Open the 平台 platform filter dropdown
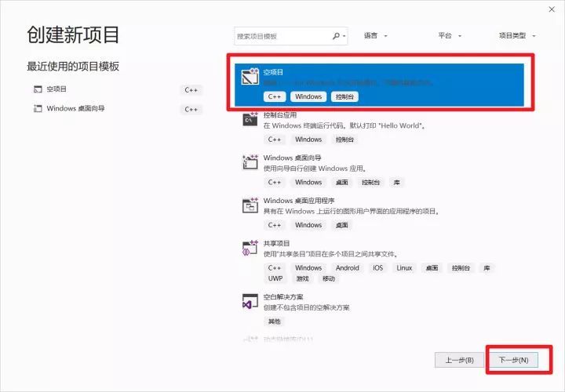Screen dimensions: 565x392 (x=450, y=35)
